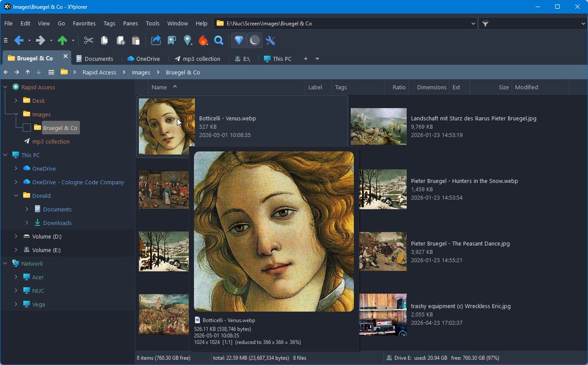Image resolution: width=588 pixels, height=365 pixels.
Task: Switch to the This PC tab
Action: click(277, 58)
